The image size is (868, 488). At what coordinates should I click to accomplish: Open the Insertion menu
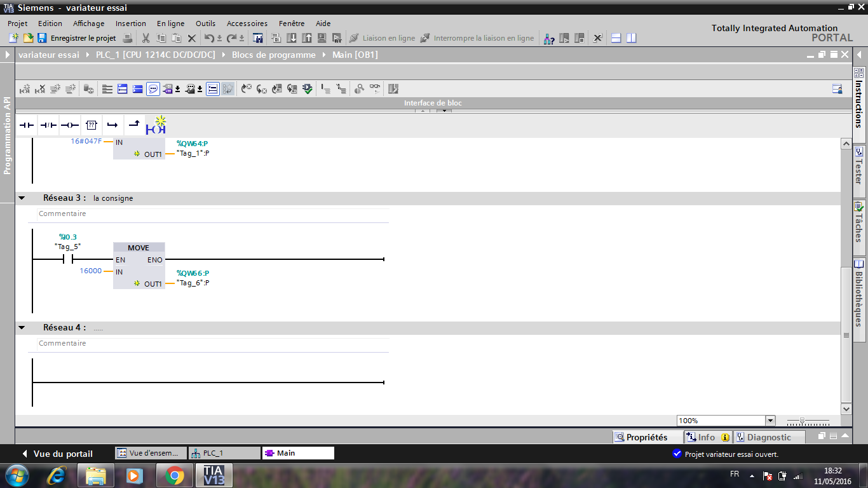point(131,24)
